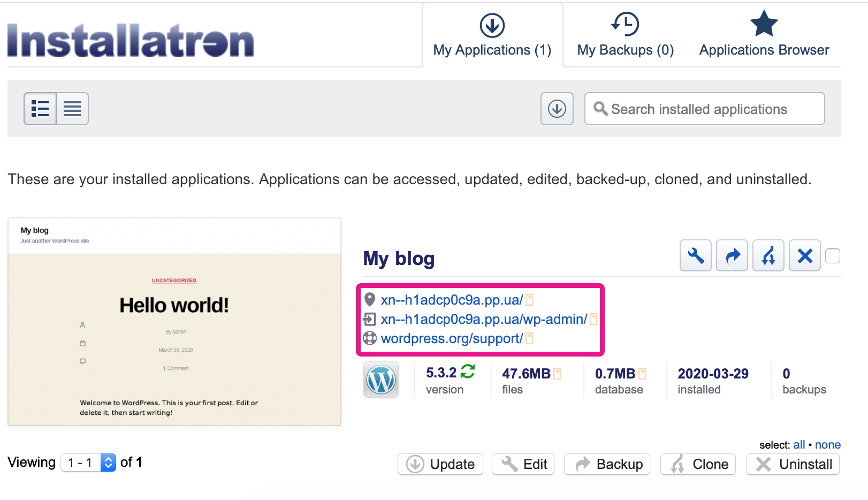Click the select all link

tap(799, 445)
